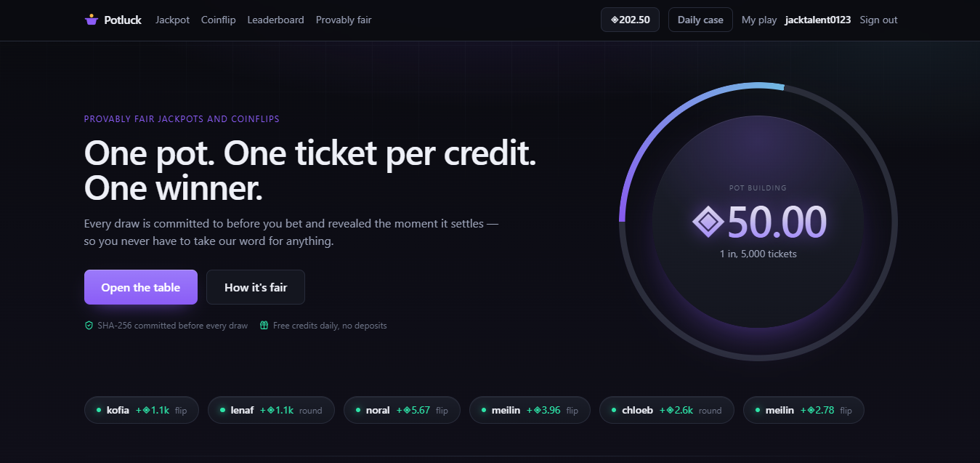Image resolution: width=980 pixels, height=463 pixels.
Task: Click the circular pot progress ring
Action: click(x=758, y=221)
